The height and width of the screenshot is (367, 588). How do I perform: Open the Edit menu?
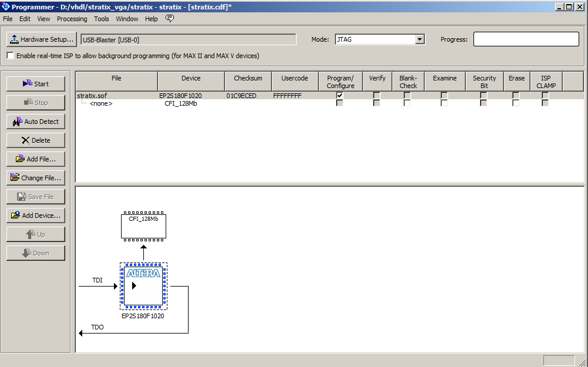click(x=25, y=19)
